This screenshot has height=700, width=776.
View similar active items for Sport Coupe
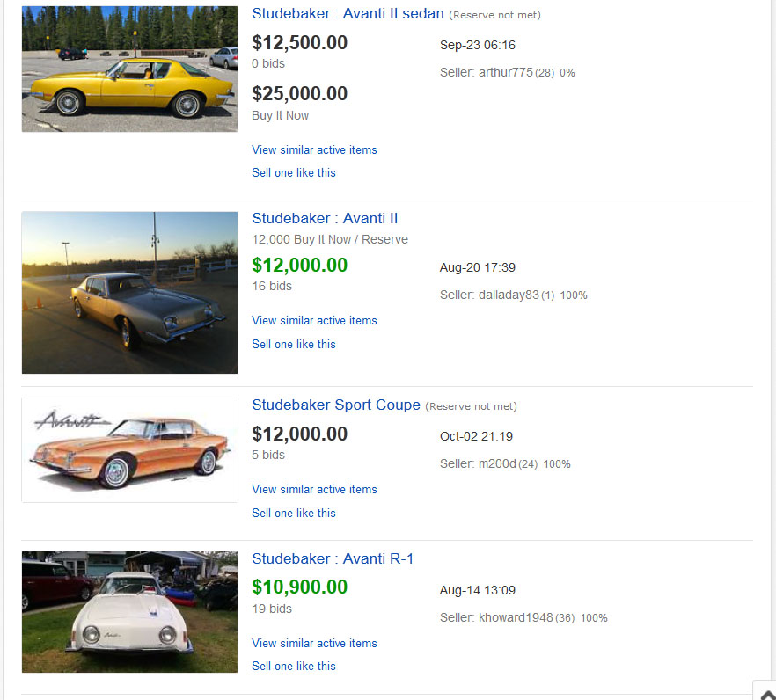click(x=314, y=490)
